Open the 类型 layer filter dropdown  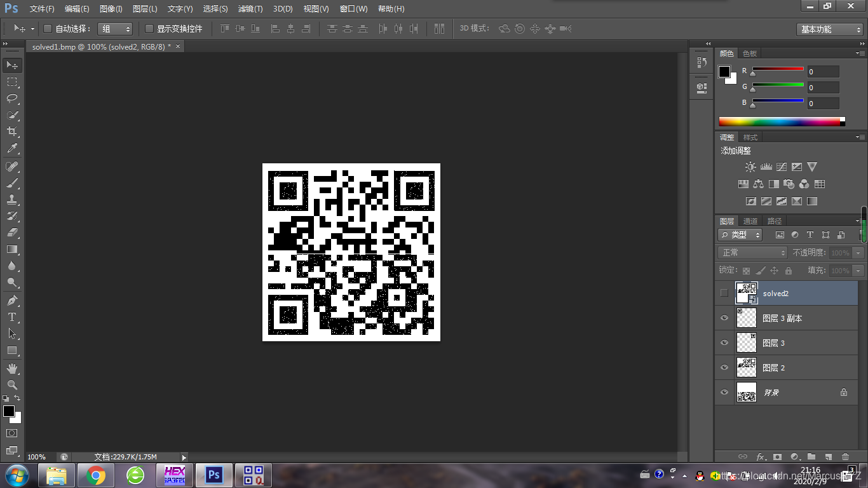point(740,234)
